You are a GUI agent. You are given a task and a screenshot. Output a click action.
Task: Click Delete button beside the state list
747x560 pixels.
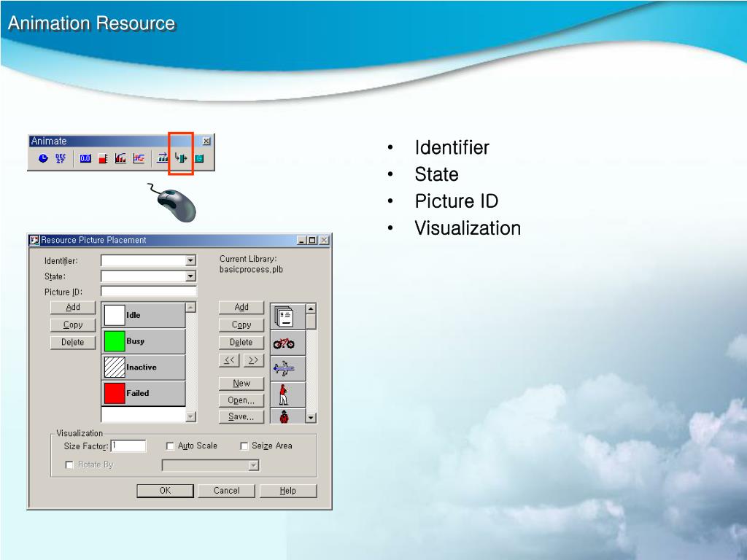pos(73,343)
